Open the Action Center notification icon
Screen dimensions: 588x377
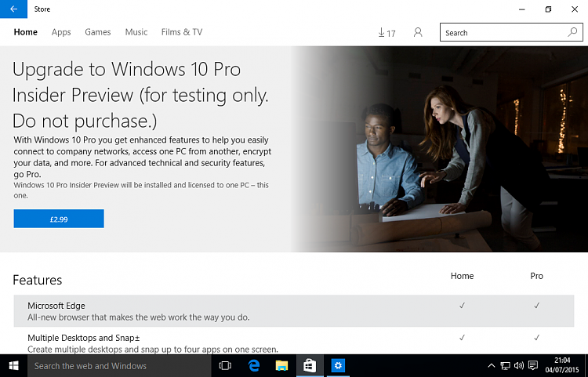click(532, 366)
